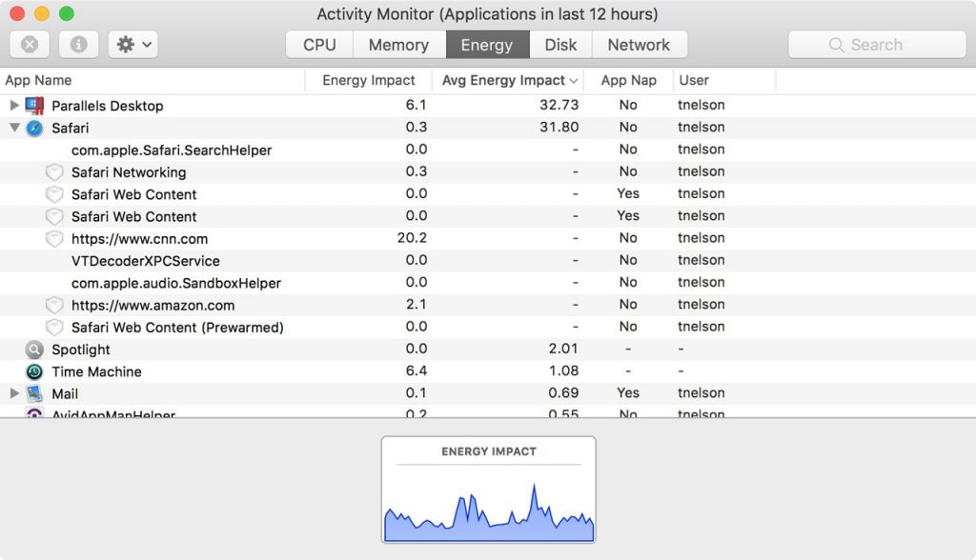Image resolution: width=976 pixels, height=560 pixels.
Task: Click the 31.80 average energy value
Action: (559, 128)
